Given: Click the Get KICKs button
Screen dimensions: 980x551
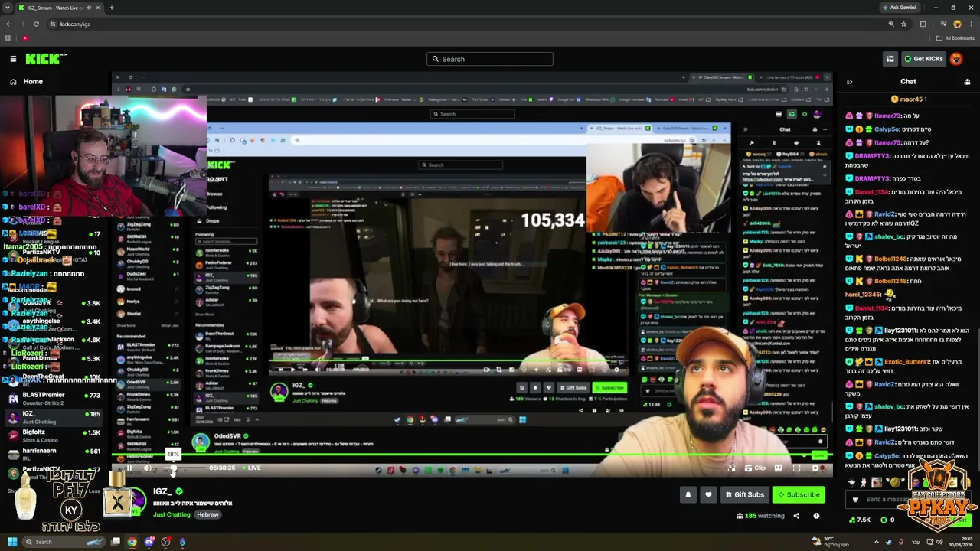Looking at the screenshot, I should (923, 59).
